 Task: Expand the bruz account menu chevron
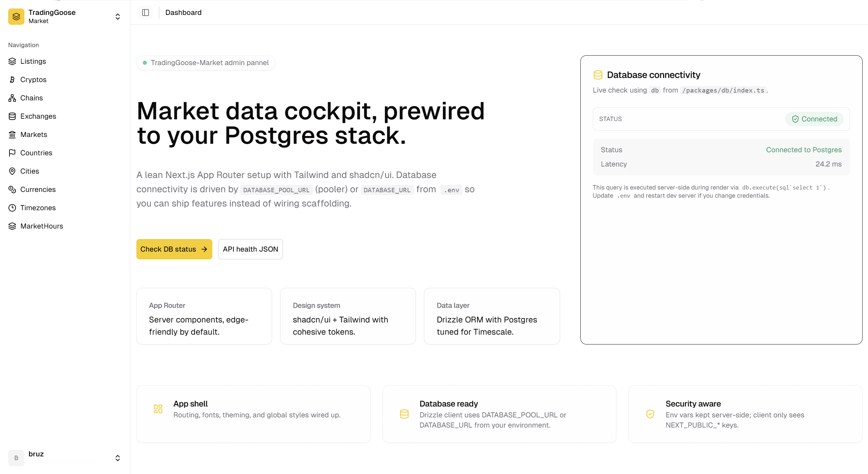pyautogui.click(x=117, y=458)
